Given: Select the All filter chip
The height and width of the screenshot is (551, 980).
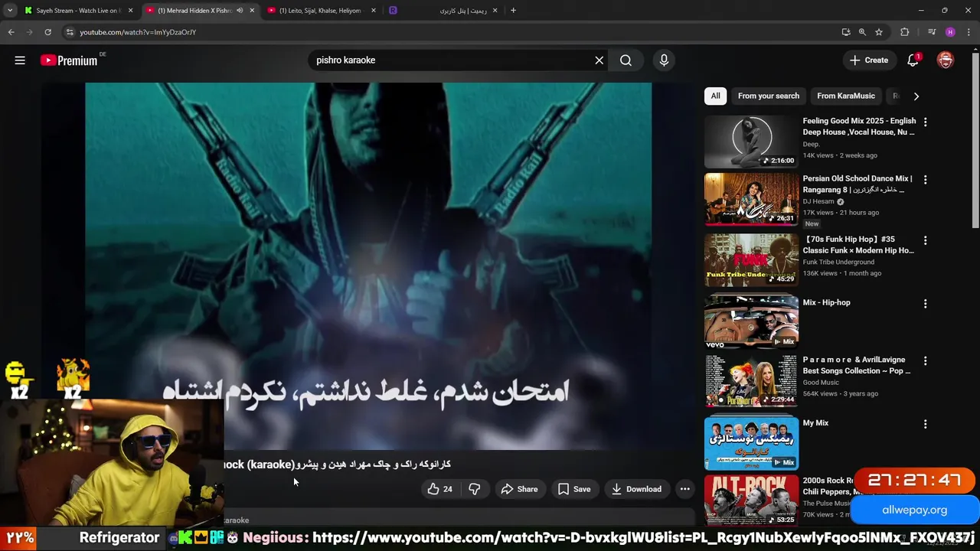Looking at the screenshot, I should pos(715,96).
